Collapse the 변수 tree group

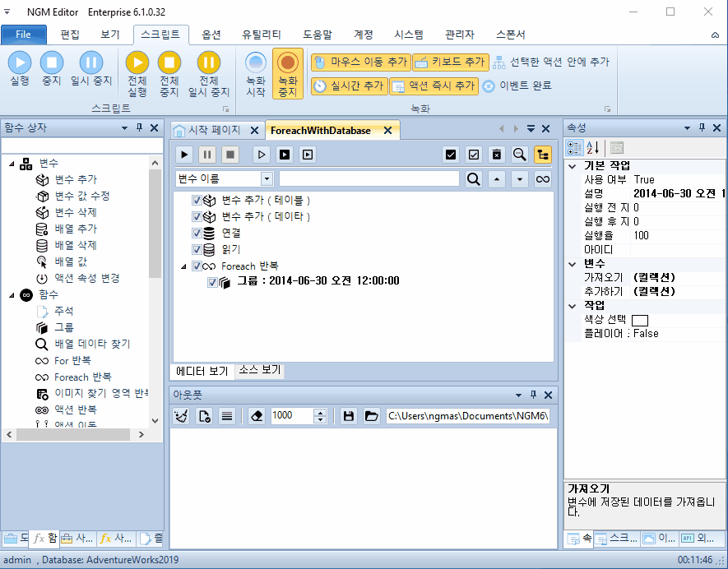click(x=12, y=164)
